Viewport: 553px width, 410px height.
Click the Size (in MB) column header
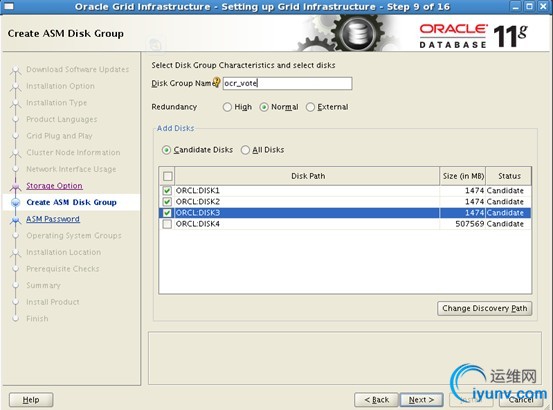463,176
